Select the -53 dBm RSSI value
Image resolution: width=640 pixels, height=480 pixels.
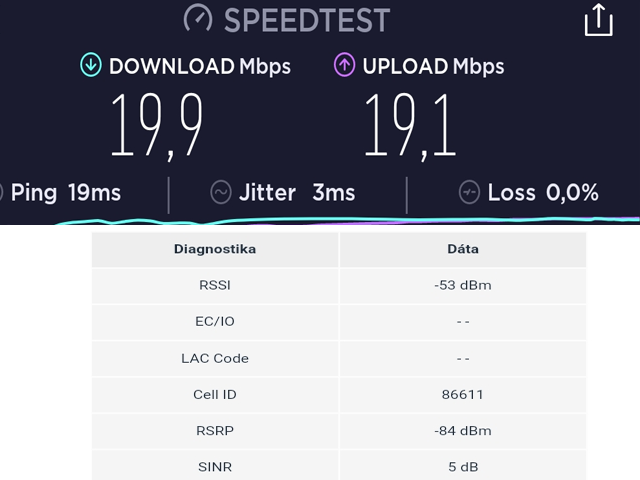pyautogui.click(x=463, y=285)
